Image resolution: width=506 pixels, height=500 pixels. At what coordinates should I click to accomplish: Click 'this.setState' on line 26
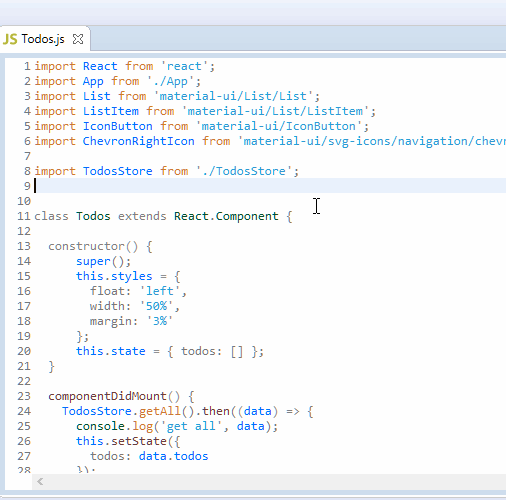pyautogui.click(x=121, y=441)
